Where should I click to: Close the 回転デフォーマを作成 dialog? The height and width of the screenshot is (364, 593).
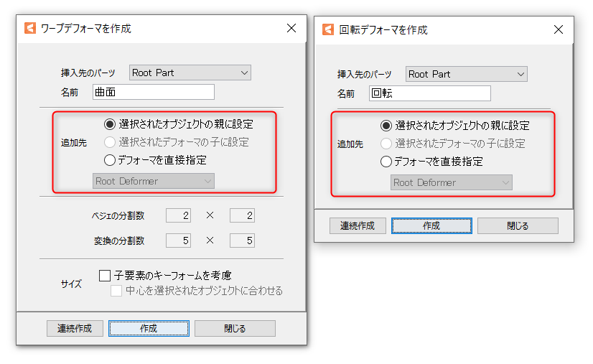[558, 30]
